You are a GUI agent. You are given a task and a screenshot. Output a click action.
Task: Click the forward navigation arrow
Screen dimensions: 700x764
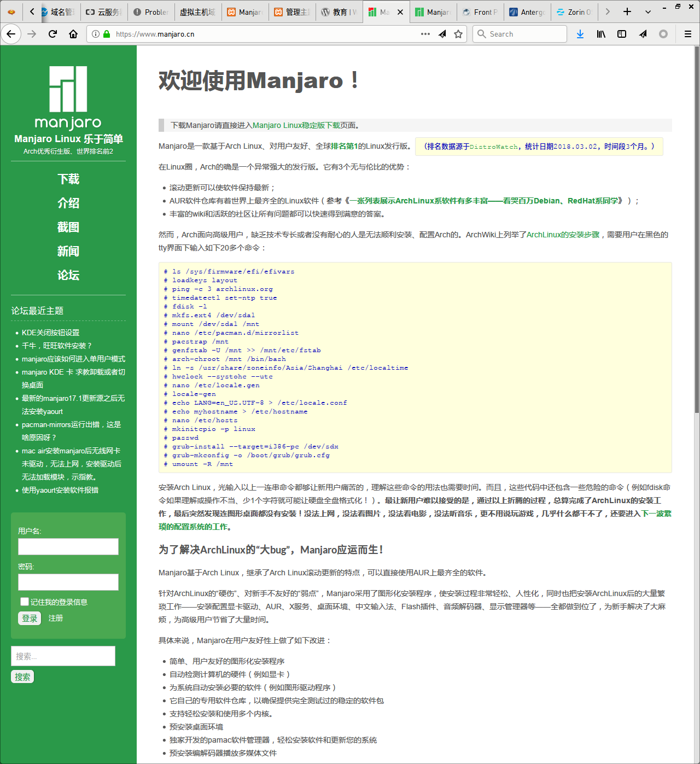[32, 34]
